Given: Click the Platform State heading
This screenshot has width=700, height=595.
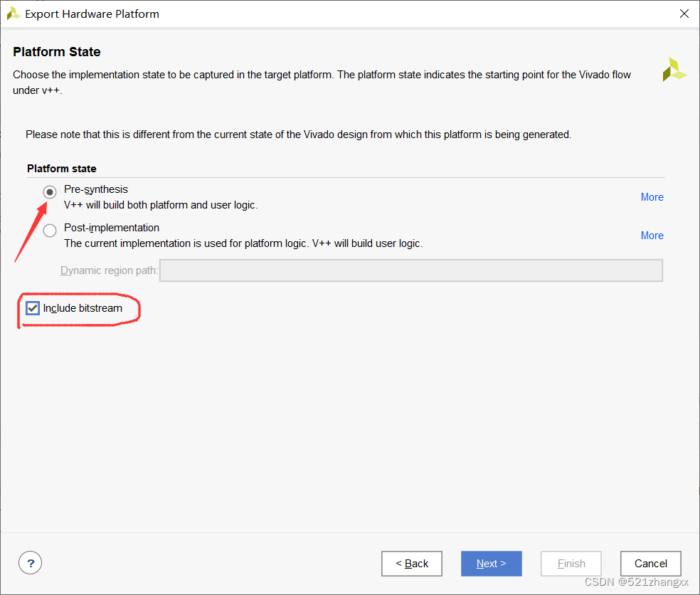Looking at the screenshot, I should click(x=57, y=52).
